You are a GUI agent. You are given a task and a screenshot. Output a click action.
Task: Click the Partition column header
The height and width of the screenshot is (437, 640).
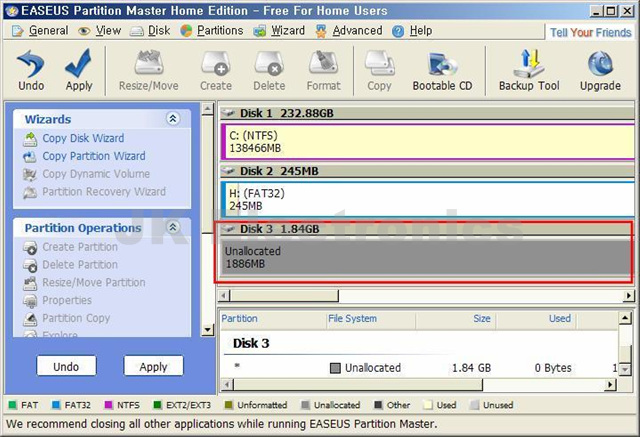click(x=273, y=319)
